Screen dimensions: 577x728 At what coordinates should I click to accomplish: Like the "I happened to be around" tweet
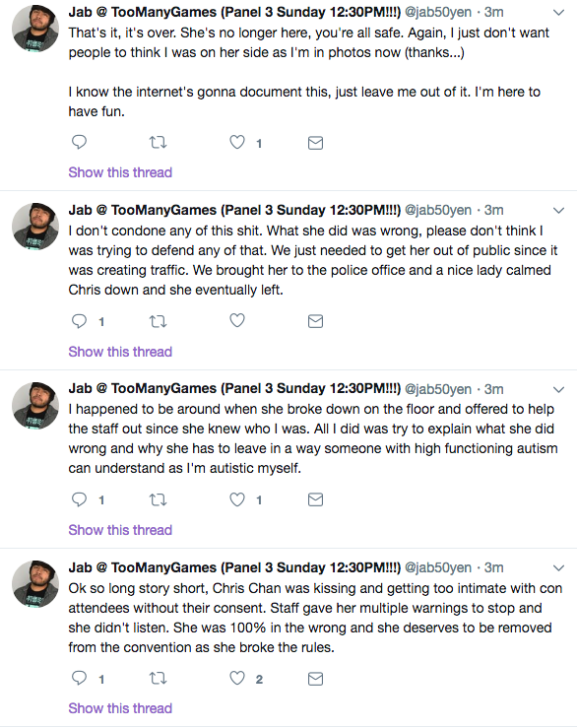click(x=237, y=499)
